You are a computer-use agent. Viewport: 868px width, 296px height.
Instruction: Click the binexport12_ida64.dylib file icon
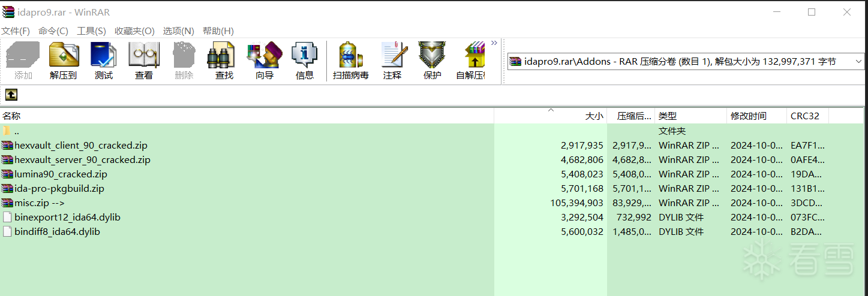[x=7, y=217]
